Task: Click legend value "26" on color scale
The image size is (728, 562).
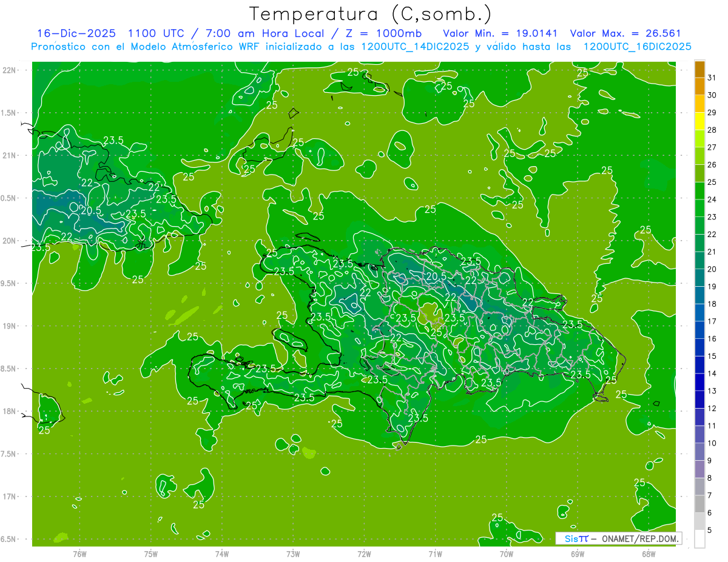Action: 712,164
